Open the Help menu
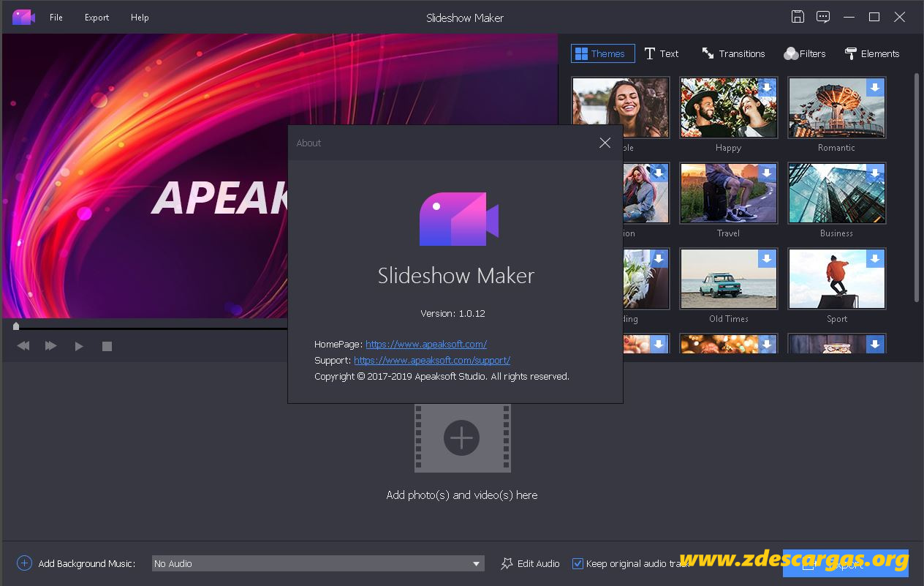The width and height of the screenshot is (924, 586). 140,17
